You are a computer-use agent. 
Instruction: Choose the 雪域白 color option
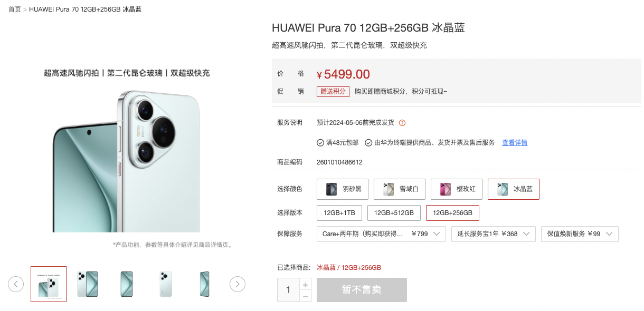[x=400, y=189]
